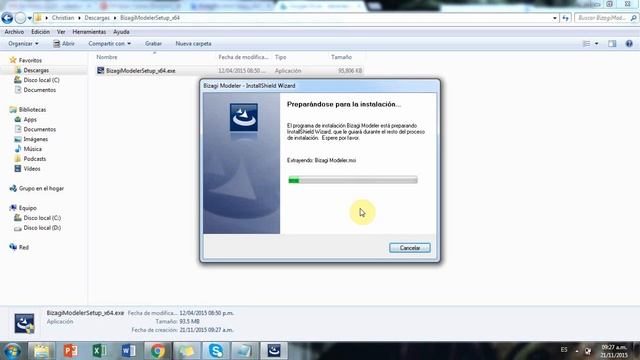Click the ES language indicator in tray

pos(564,350)
